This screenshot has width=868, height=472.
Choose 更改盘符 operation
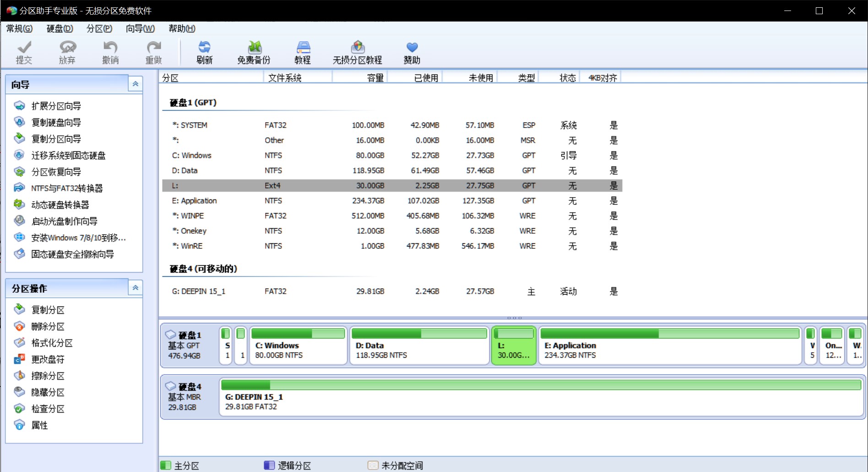click(x=39, y=359)
